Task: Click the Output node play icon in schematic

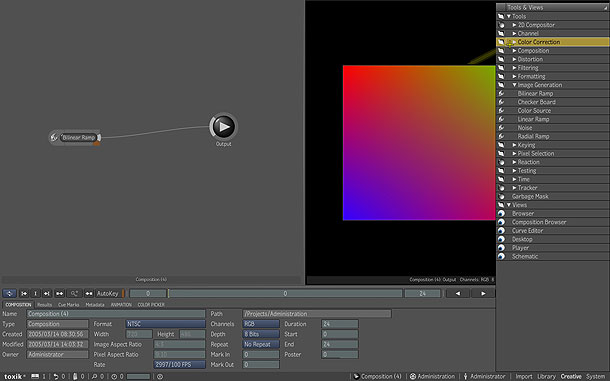Action: coord(224,126)
